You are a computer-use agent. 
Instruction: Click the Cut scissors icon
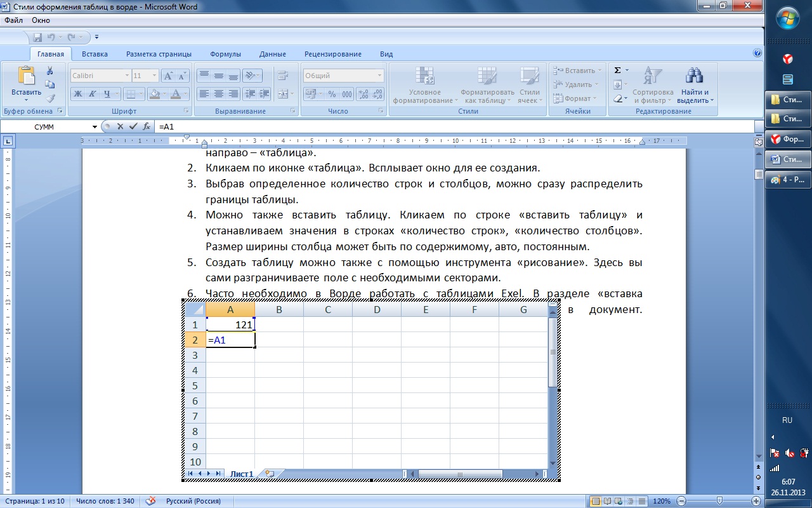click(x=50, y=70)
